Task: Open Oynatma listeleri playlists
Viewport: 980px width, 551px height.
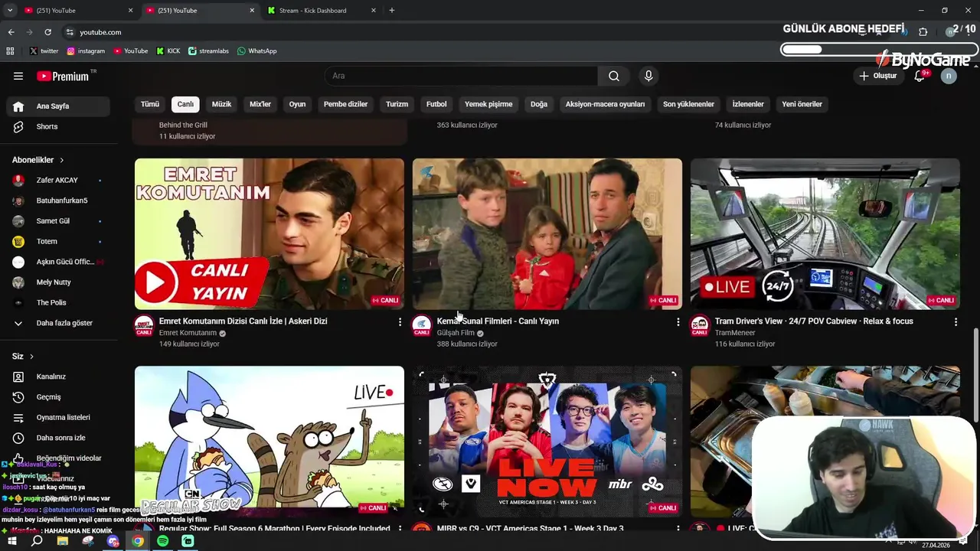Action: [59, 417]
